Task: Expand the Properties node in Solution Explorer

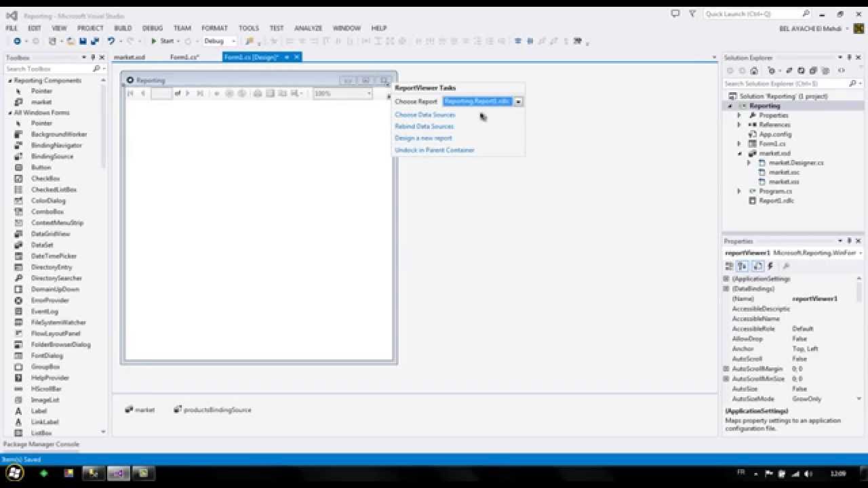Action: pos(739,115)
